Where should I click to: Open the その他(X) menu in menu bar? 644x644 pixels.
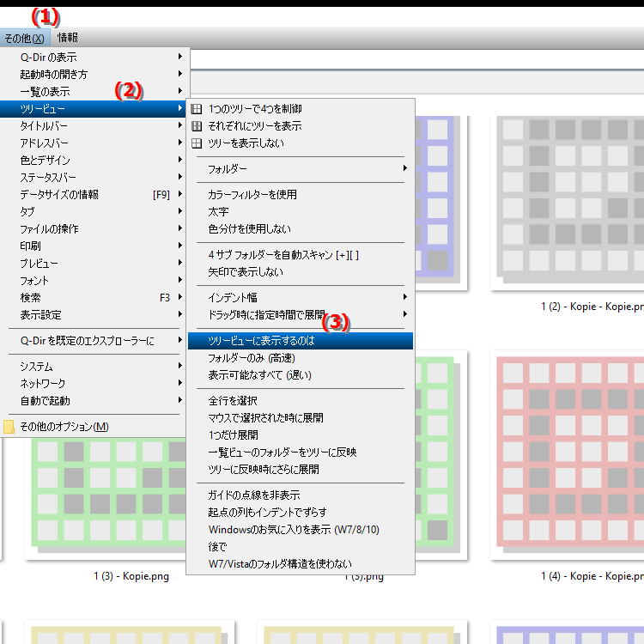[25, 38]
